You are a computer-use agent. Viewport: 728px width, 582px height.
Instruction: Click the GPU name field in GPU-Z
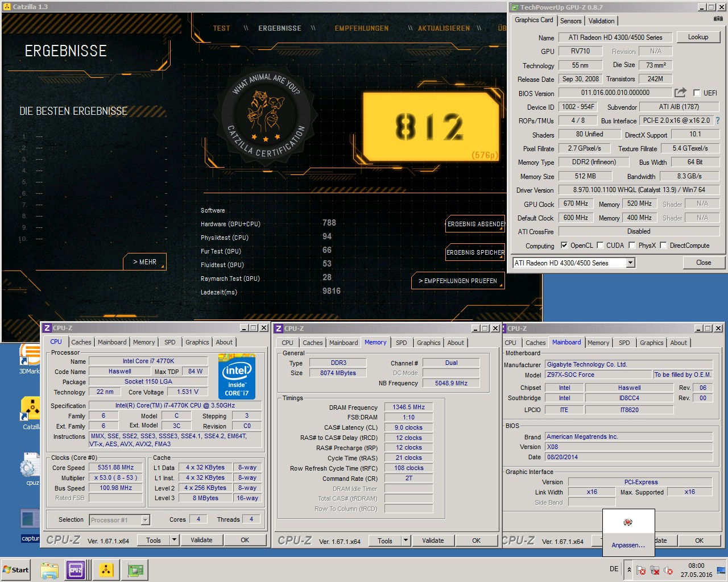coord(615,38)
